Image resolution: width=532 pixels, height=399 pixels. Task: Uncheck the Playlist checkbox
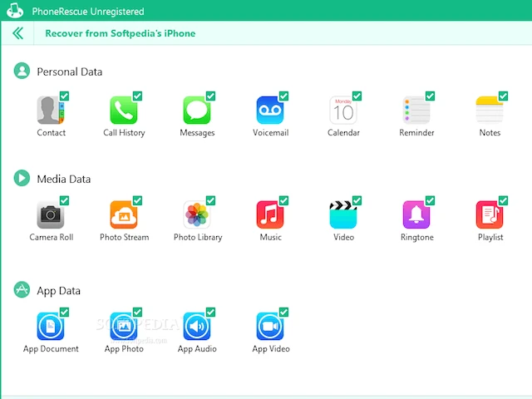(x=503, y=200)
